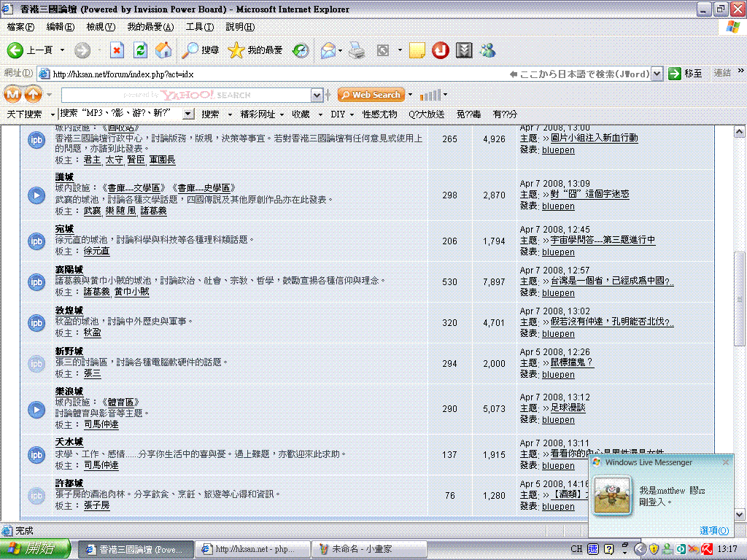Click the ipb forum icon beside 襄陽城
Image resolution: width=747 pixels, height=560 pixels.
click(36, 281)
